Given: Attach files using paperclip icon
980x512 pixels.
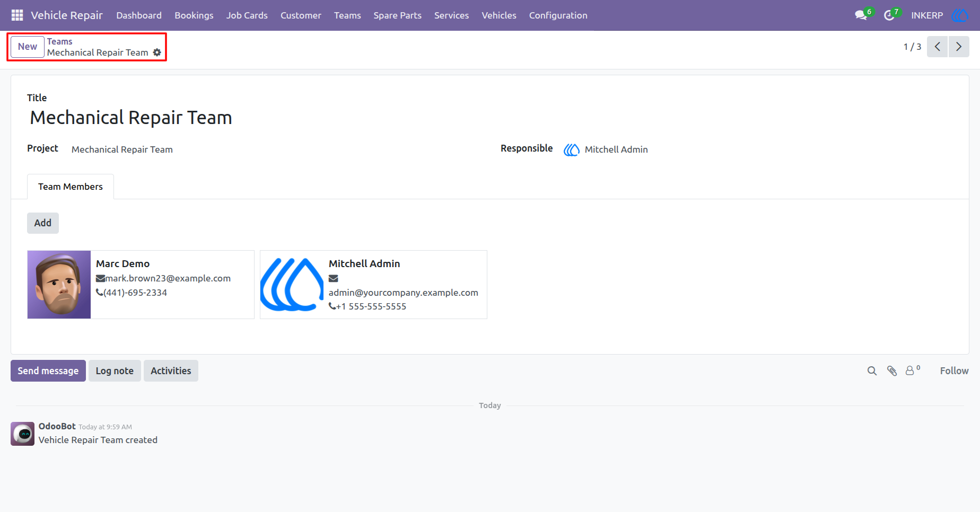Looking at the screenshot, I should 892,371.
